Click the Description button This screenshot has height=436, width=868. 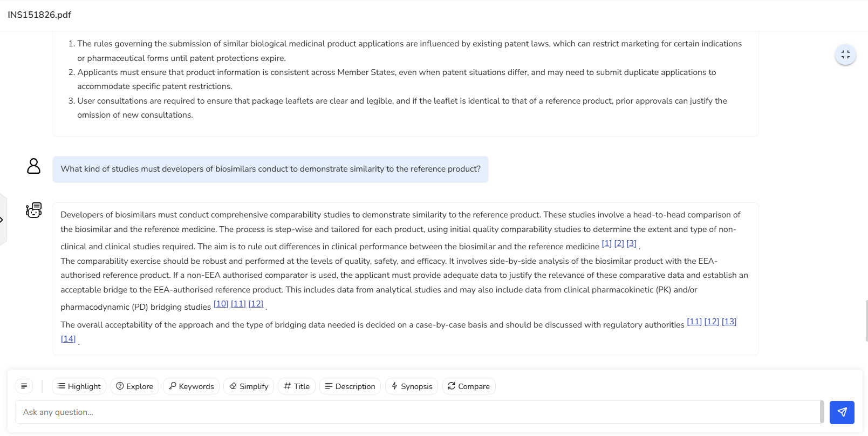350,386
